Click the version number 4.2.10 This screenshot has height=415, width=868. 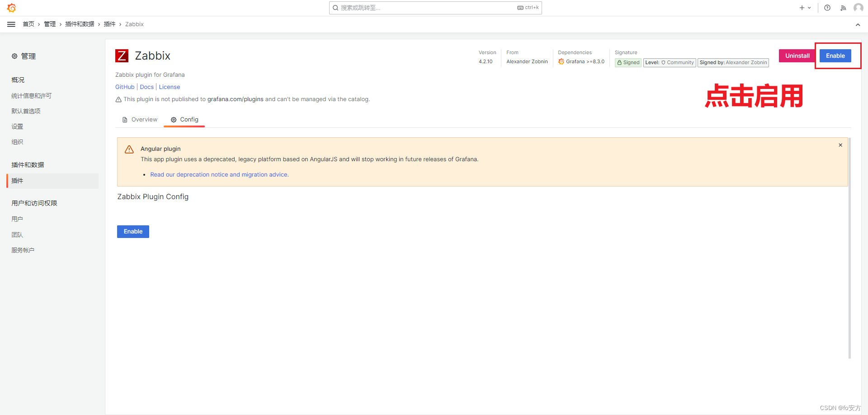(x=486, y=62)
